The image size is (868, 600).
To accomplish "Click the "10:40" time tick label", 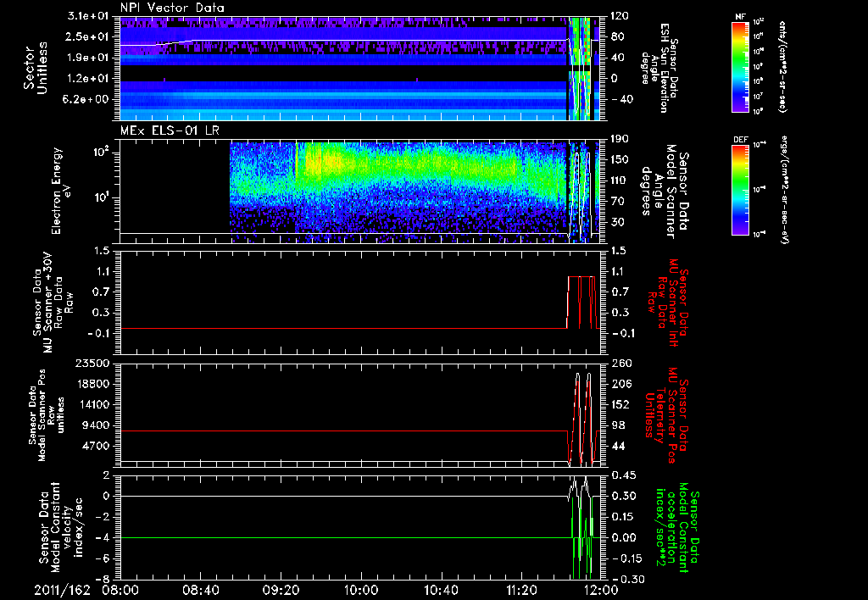I will [x=441, y=590].
